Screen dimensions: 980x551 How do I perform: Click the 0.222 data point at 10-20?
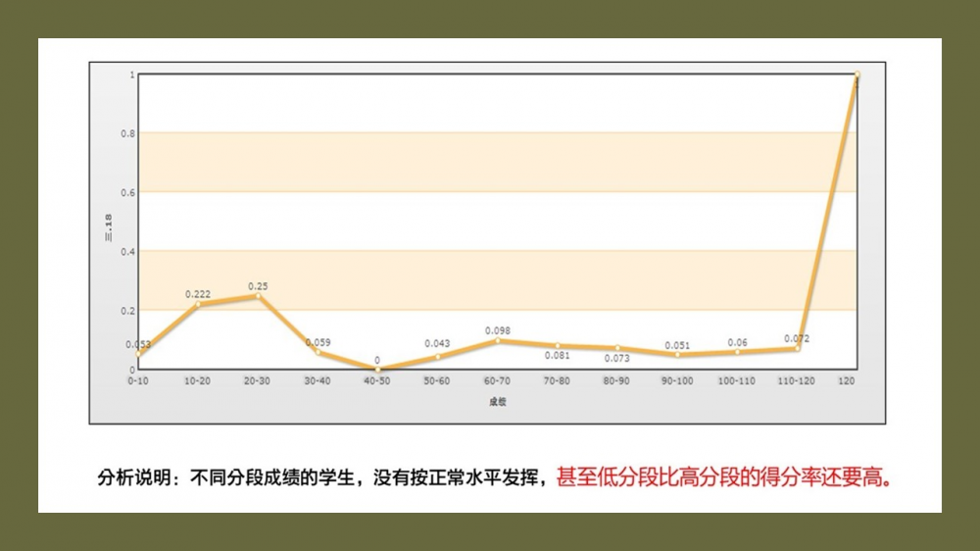pos(198,305)
